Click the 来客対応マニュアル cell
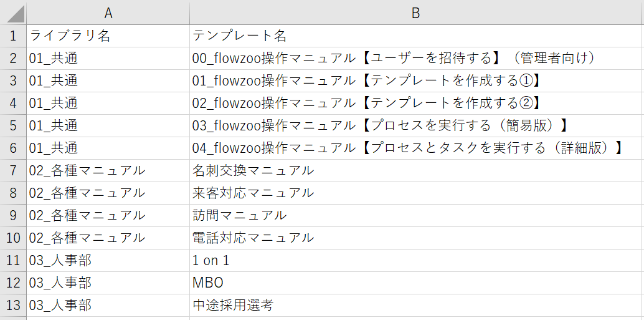 click(x=253, y=193)
